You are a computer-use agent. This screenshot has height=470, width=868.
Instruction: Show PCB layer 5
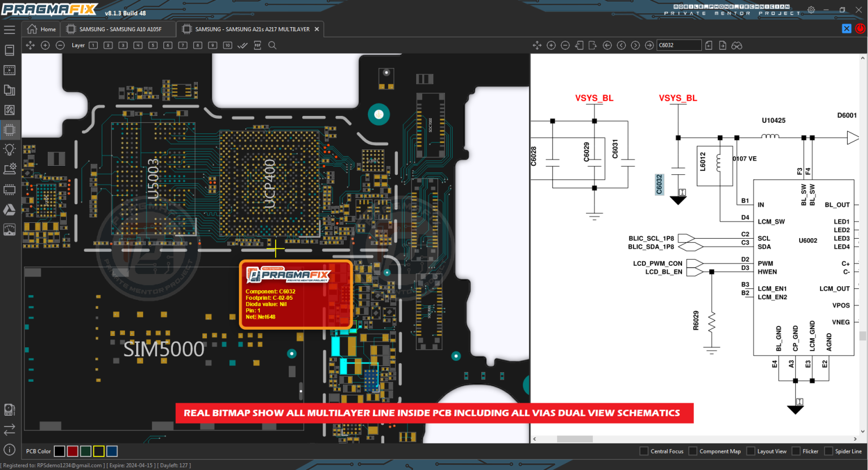pos(153,45)
